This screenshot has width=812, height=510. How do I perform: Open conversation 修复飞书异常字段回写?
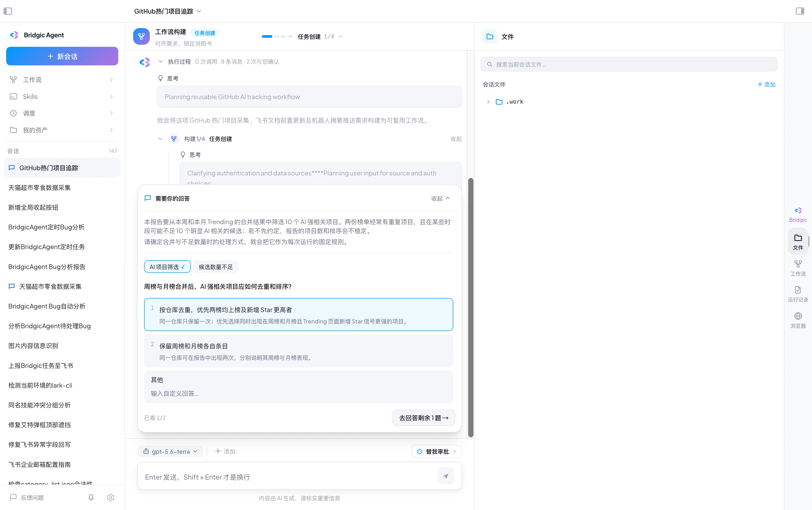(x=62, y=444)
